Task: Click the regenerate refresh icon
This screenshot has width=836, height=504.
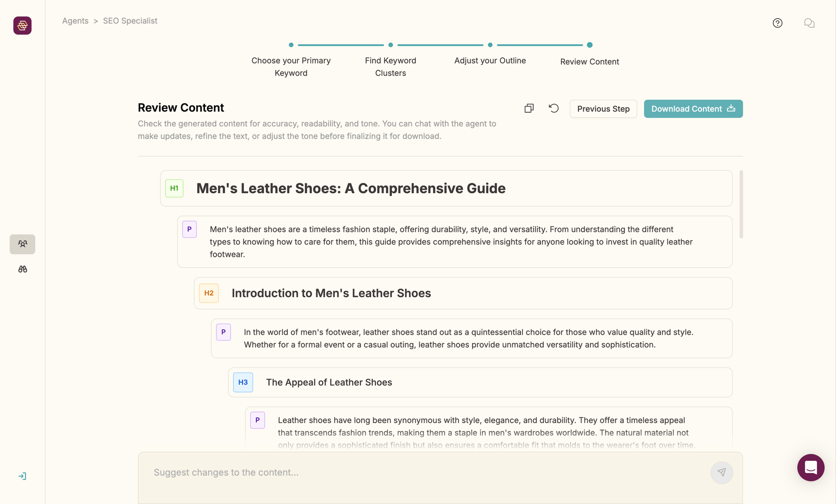Action: [553, 108]
